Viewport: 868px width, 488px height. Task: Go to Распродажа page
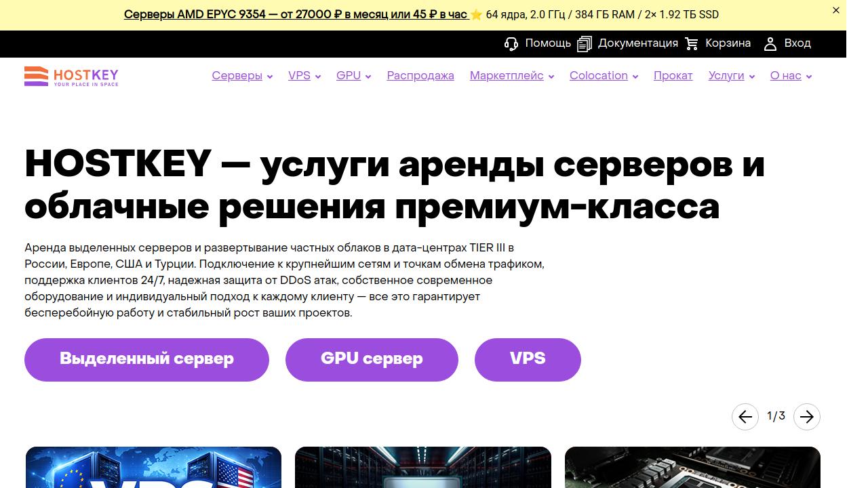[x=420, y=76]
